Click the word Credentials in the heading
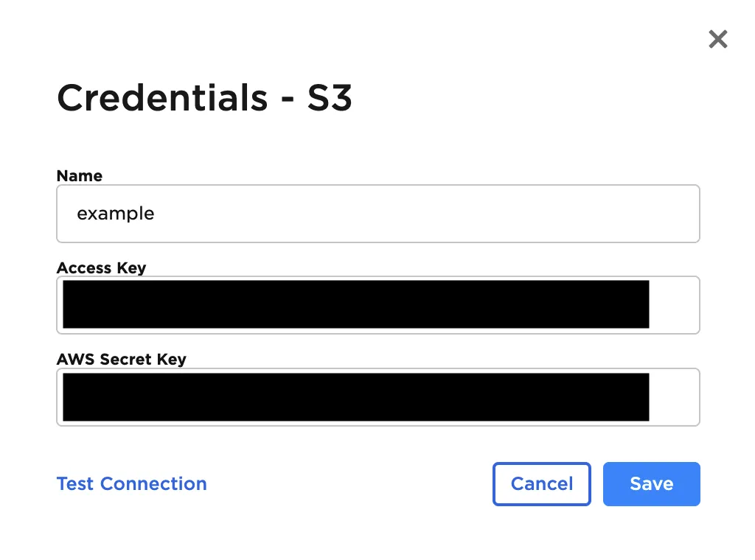 162,97
